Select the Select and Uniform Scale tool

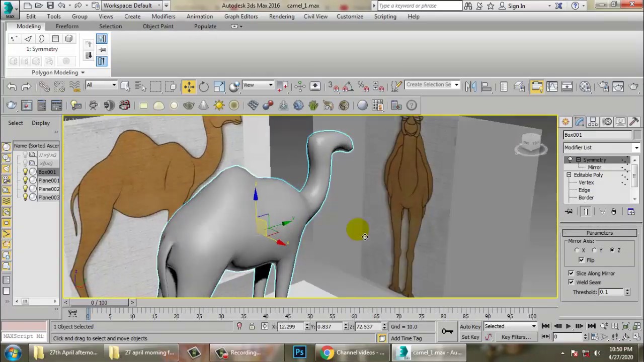pos(219,86)
